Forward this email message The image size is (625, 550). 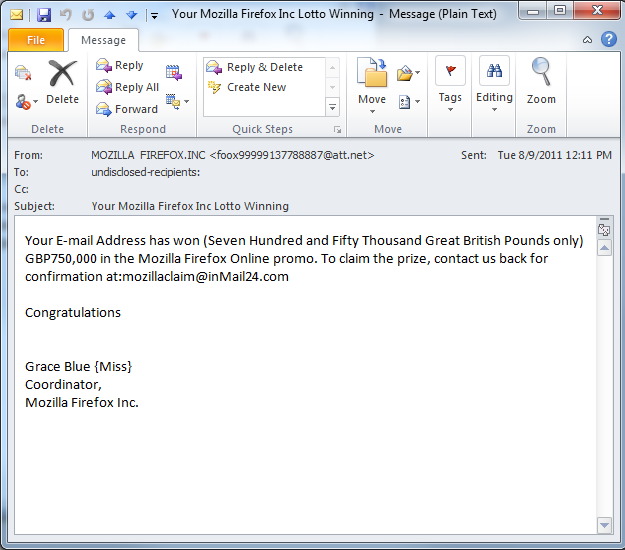pyautogui.click(x=127, y=109)
